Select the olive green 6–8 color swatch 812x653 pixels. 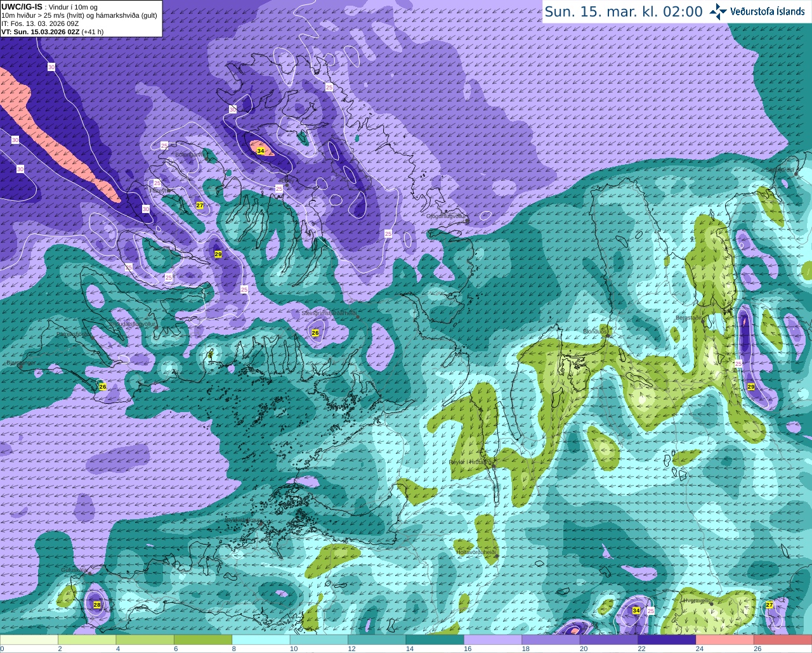point(203,640)
